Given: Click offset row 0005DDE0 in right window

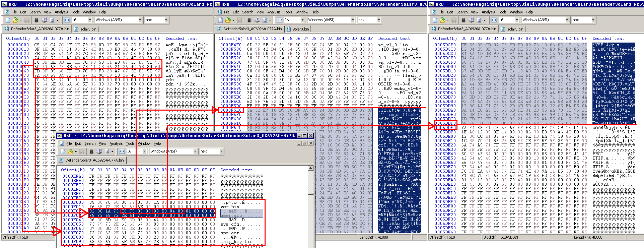Looking at the screenshot, I should click(x=445, y=127).
